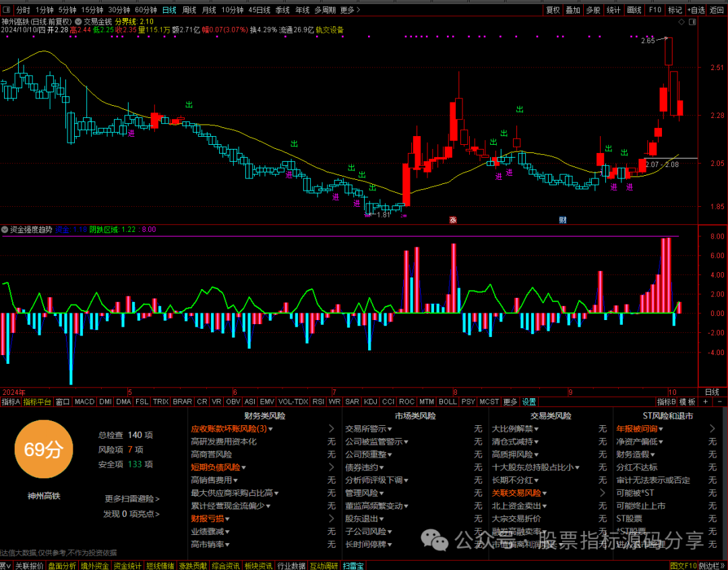This screenshot has width=728, height=570.
Task: Click the 复权 button
Action: click(553, 9)
